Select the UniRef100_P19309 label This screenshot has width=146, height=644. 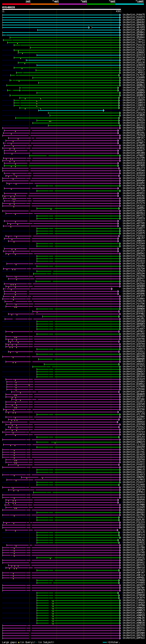tap(134, 175)
